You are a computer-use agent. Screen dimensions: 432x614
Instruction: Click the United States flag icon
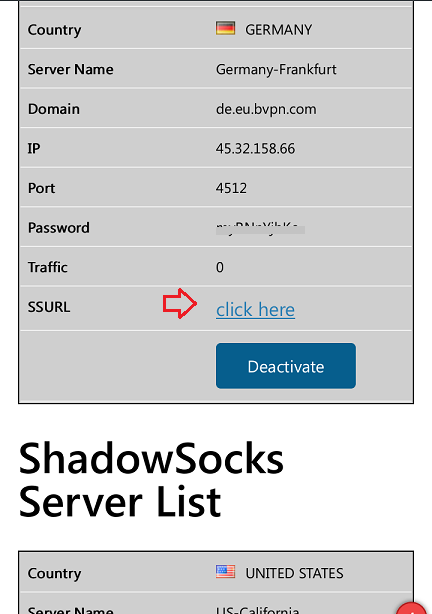225,572
